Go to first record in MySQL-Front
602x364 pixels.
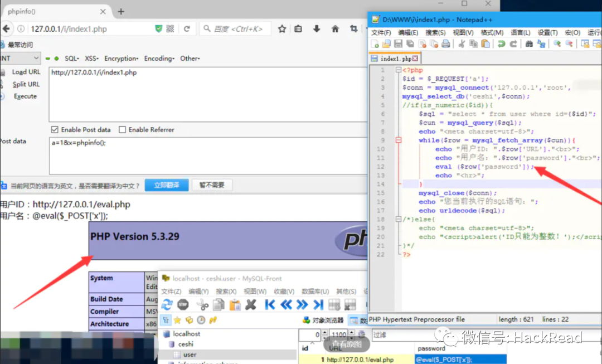[270, 304]
